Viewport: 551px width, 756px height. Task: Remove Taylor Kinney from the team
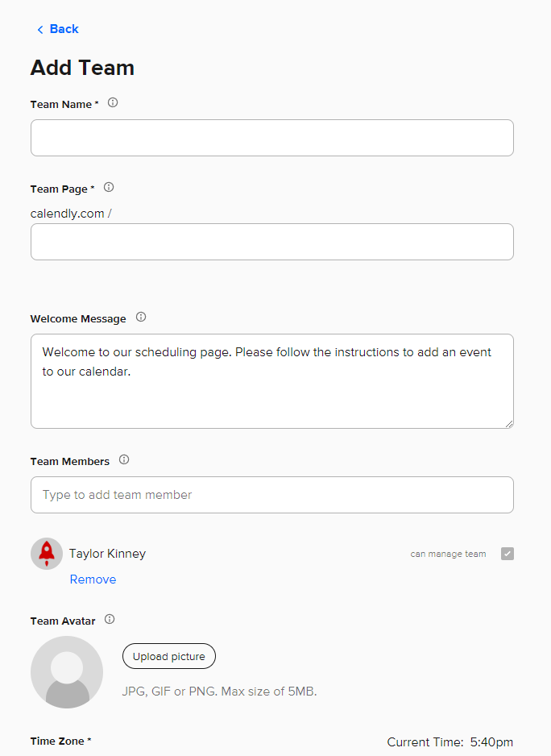click(x=93, y=579)
